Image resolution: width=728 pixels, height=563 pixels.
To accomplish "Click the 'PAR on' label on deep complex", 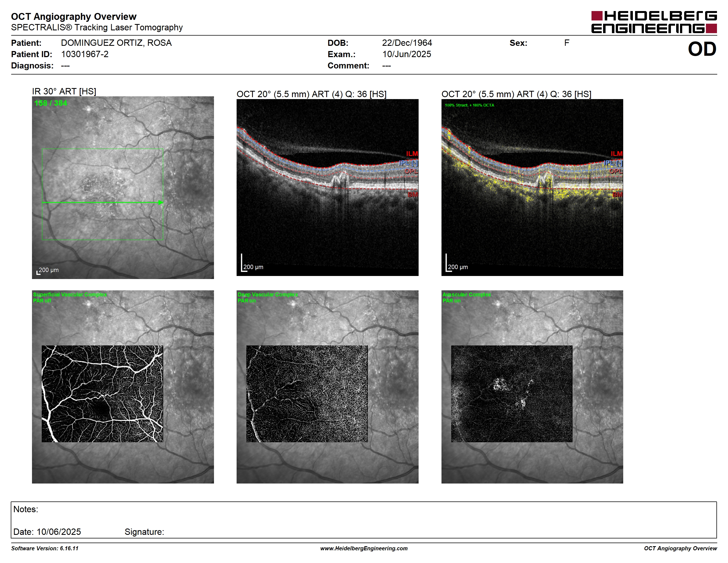I will click(x=247, y=301).
